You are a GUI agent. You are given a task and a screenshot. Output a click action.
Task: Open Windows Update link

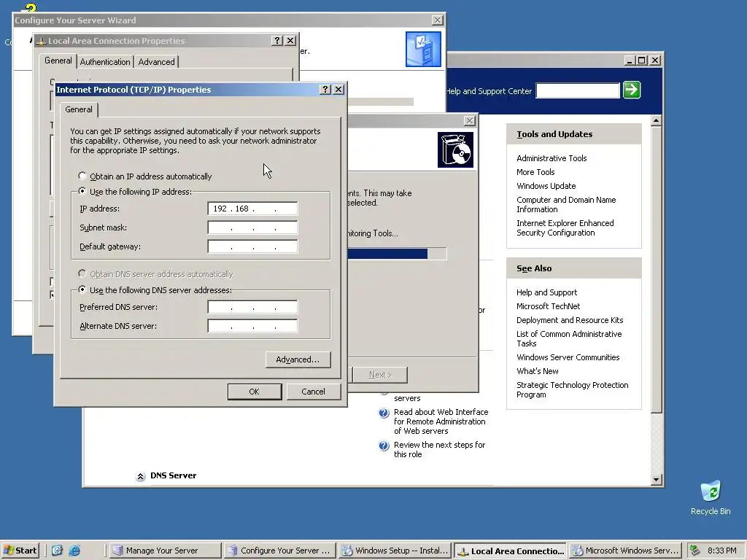click(546, 186)
